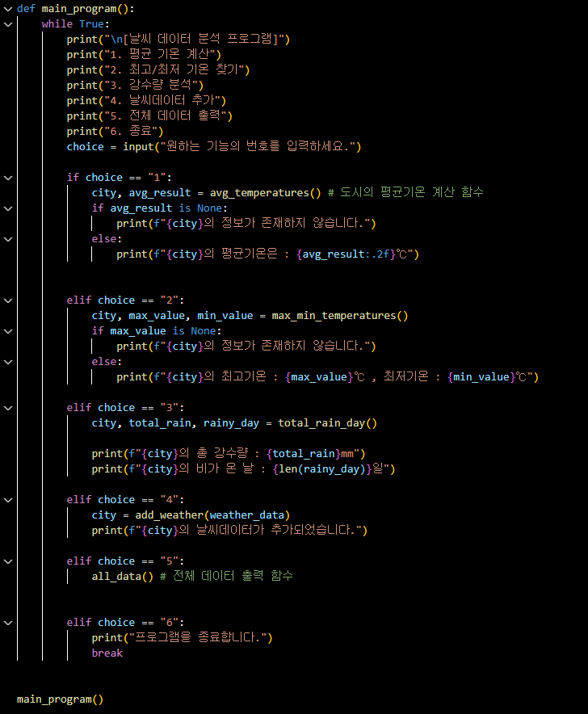Click the print("프로그램을 종료합니다.") line

click(x=182, y=638)
